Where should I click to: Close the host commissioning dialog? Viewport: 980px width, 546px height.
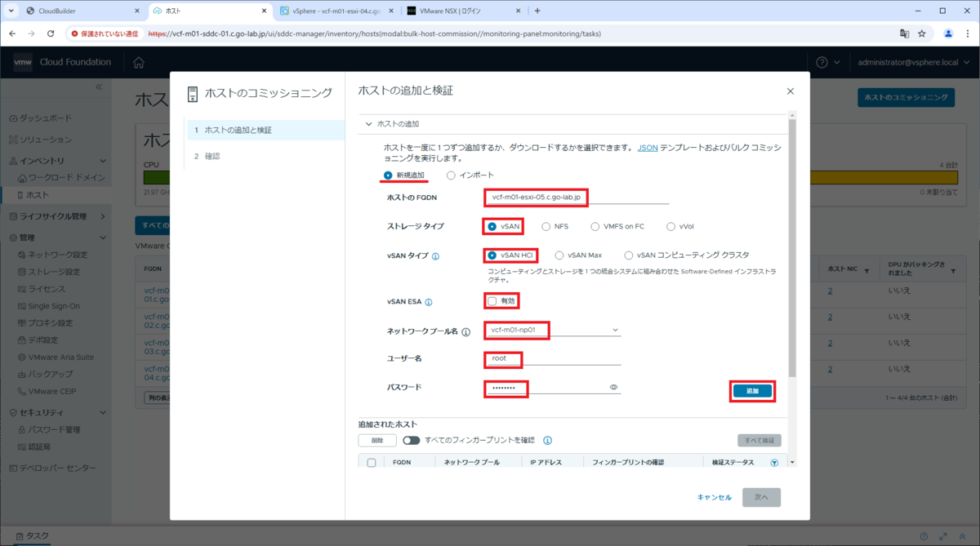(790, 91)
